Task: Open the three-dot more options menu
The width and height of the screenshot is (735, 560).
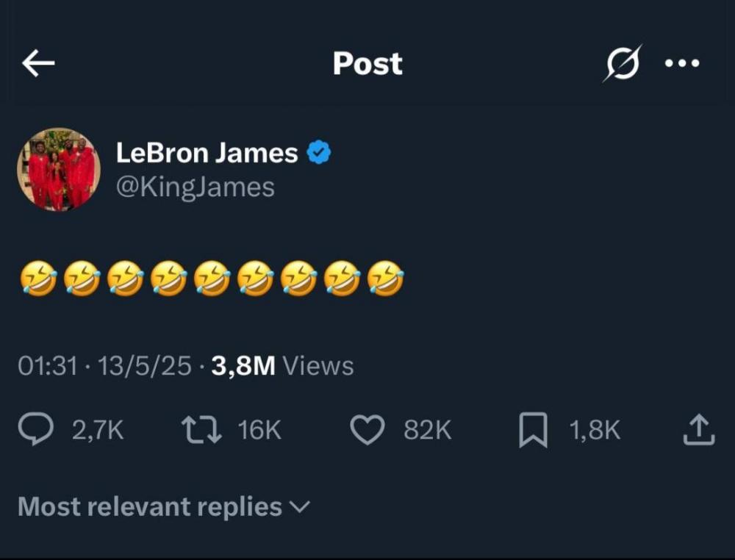Action: coord(682,64)
